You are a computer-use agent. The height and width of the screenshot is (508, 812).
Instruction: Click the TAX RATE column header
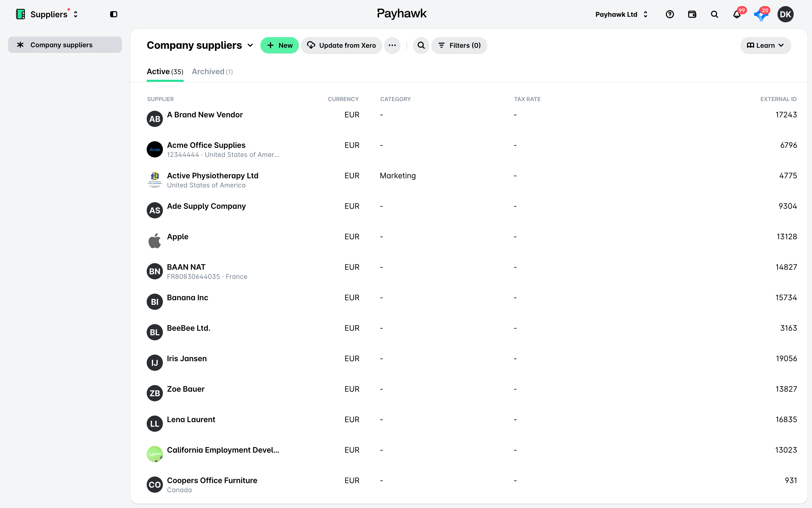(x=527, y=99)
